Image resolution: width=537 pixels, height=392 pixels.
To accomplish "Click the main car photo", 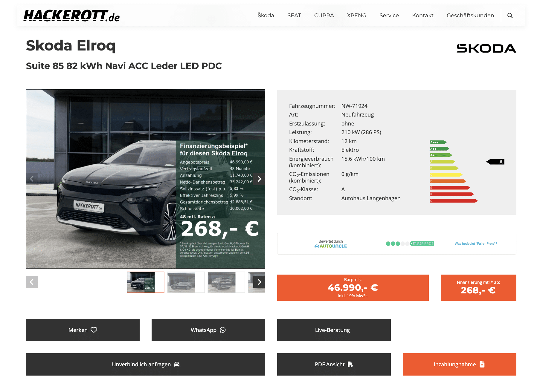I will pyautogui.click(x=146, y=179).
